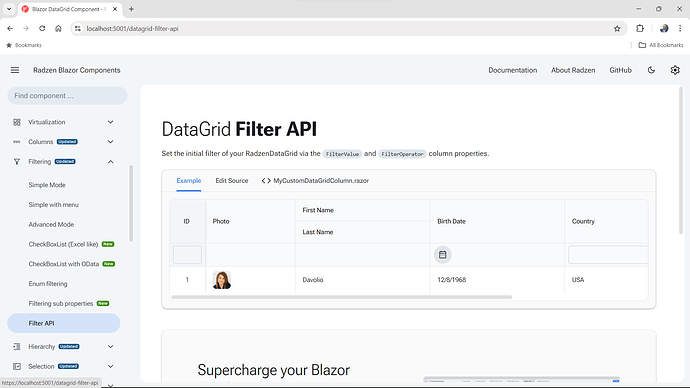The width and height of the screenshot is (690, 388).
Task: Focus the Find component search box
Action: (x=67, y=95)
